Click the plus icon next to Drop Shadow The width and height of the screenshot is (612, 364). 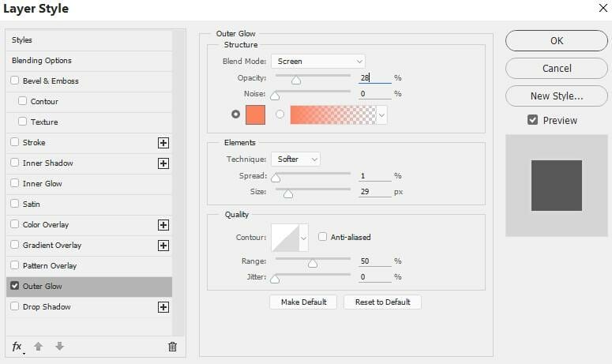pyautogui.click(x=163, y=307)
